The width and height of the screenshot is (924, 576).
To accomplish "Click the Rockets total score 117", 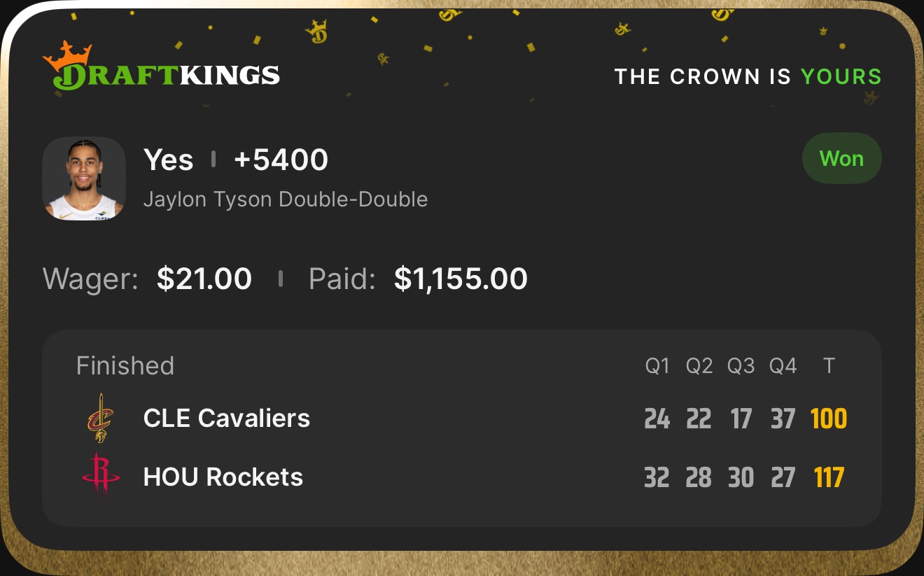I will click(x=829, y=477).
